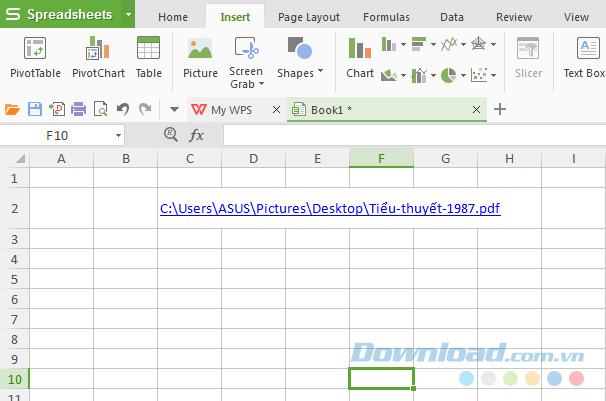Viewport: 606px width, 401px height.
Task: Open the Formulas tab
Action: (386, 17)
